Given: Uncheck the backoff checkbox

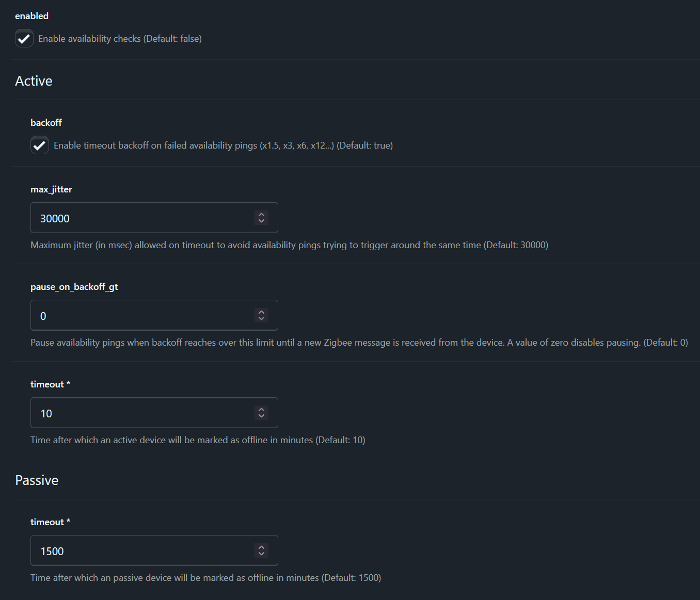Looking at the screenshot, I should [40, 145].
